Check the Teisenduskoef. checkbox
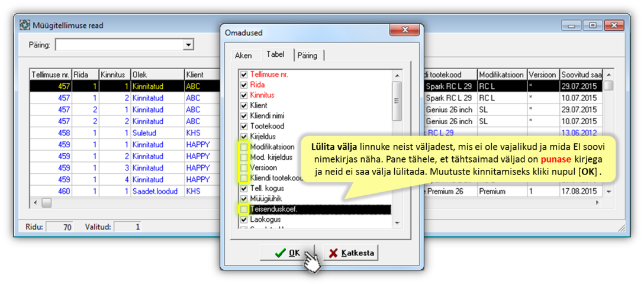Screen dimensions: 644x284 click(x=244, y=209)
